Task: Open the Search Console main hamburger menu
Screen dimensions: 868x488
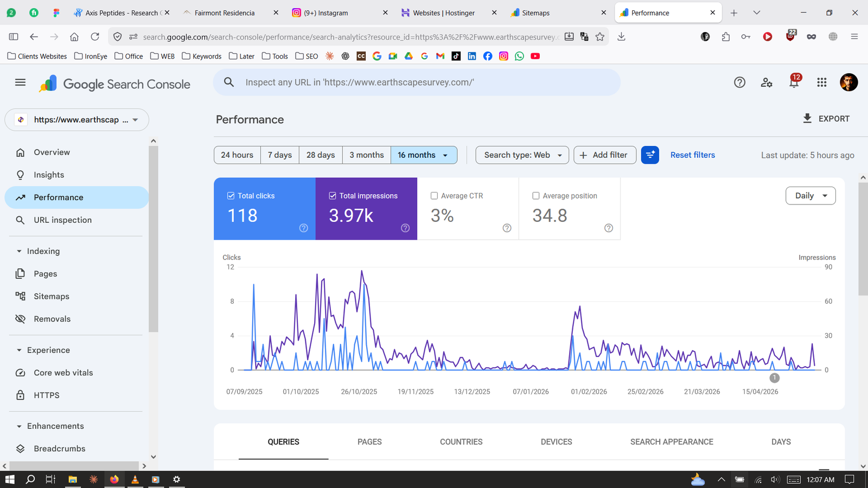Action: (x=20, y=82)
